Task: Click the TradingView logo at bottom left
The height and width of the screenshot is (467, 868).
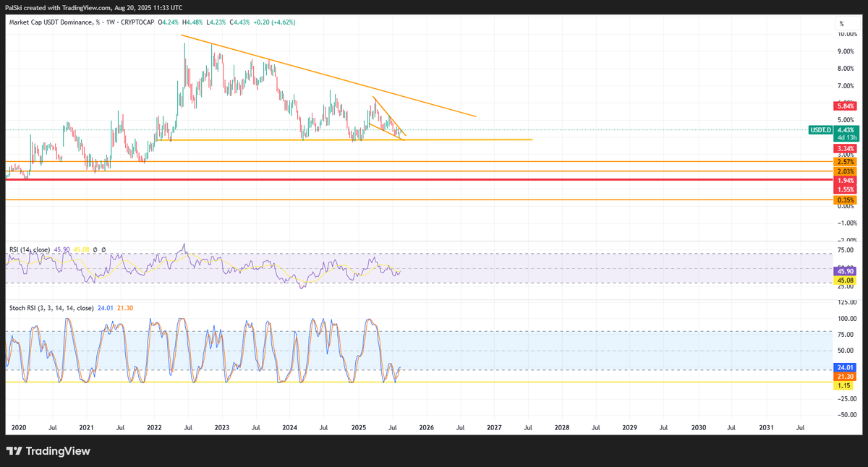Action: pos(48,451)
